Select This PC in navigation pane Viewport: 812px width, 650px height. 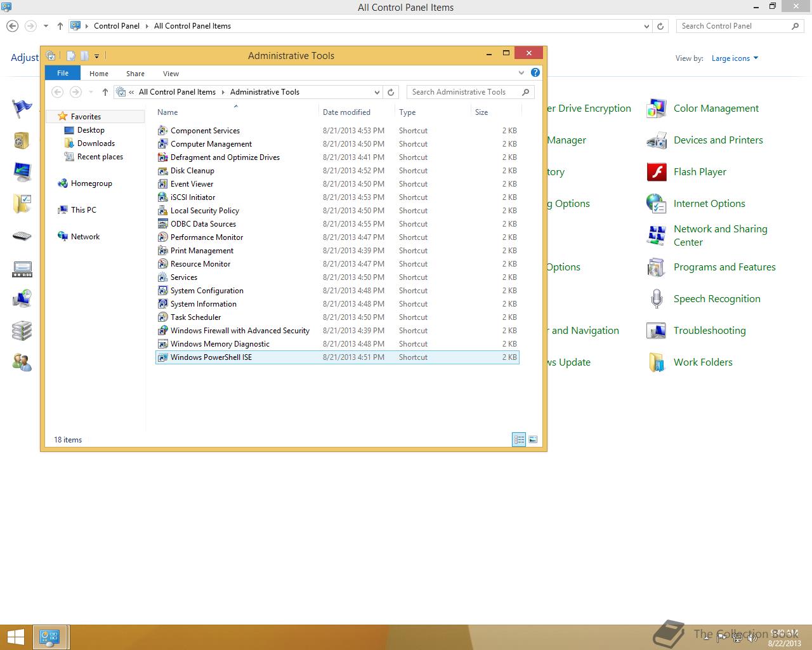tap(83, 210)
